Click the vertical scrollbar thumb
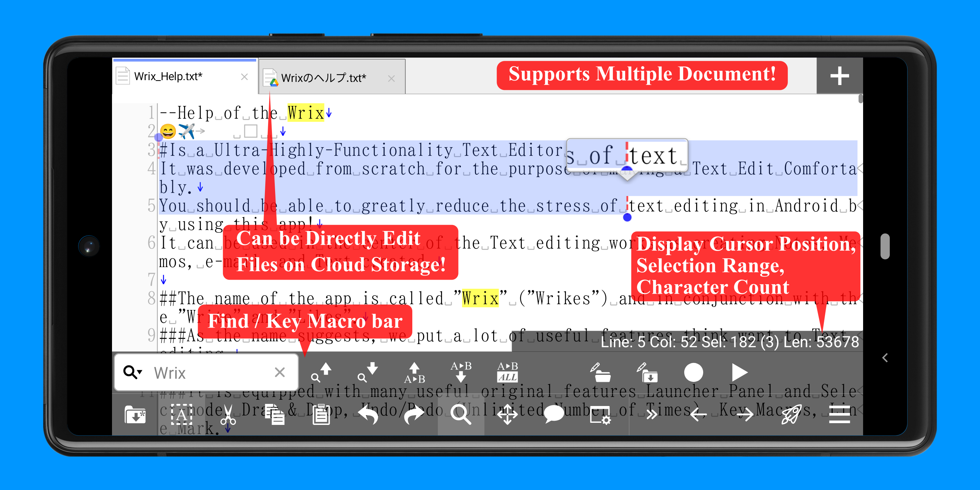 click(x=860, y=99)
